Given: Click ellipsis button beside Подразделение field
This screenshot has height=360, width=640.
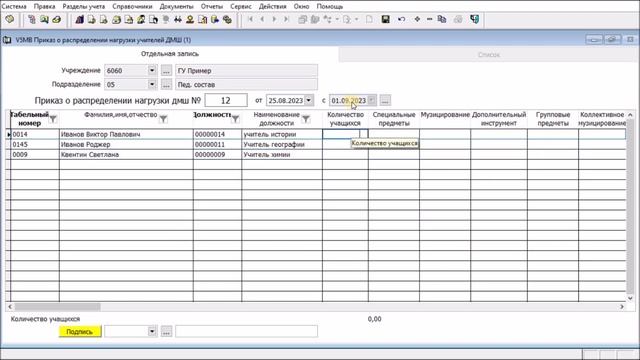Looking at the screenshot, I should tap(166, 84).
